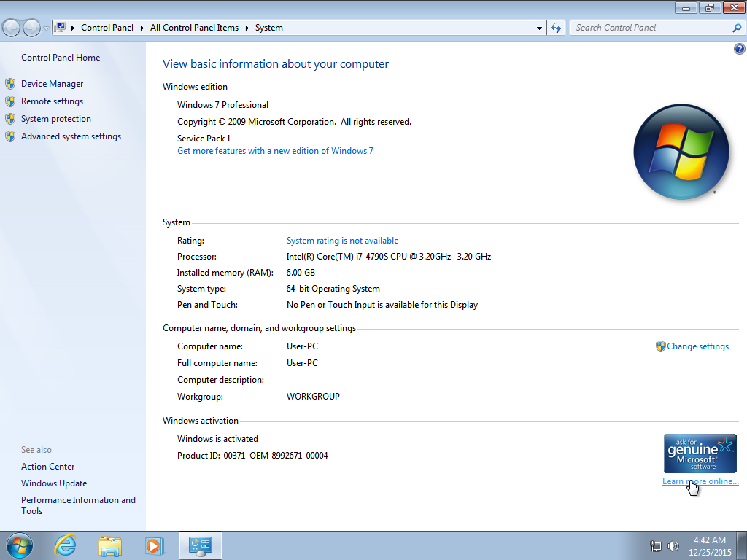Click the Help question mark icon

[x=739, y=48]
